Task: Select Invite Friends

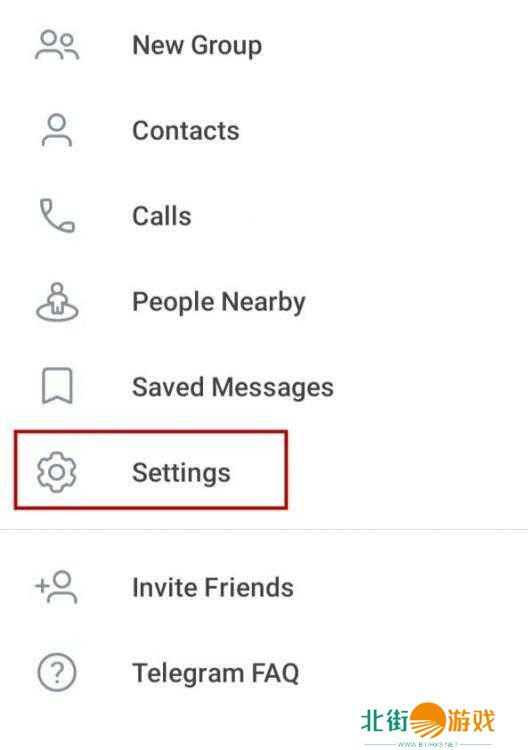Action: pos(264,587)
